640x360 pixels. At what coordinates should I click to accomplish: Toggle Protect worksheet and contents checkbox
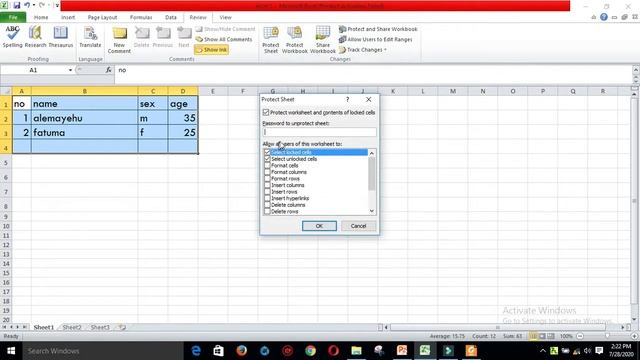[x=266, y=112]
